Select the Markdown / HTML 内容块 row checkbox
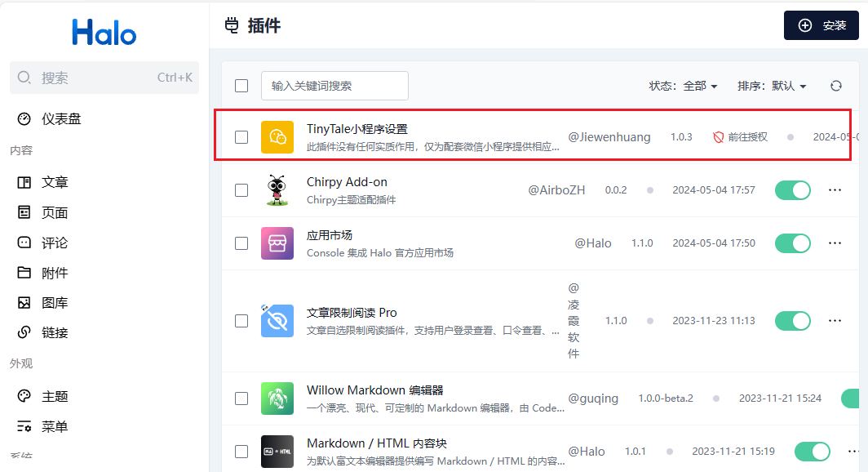 [241, 452]
